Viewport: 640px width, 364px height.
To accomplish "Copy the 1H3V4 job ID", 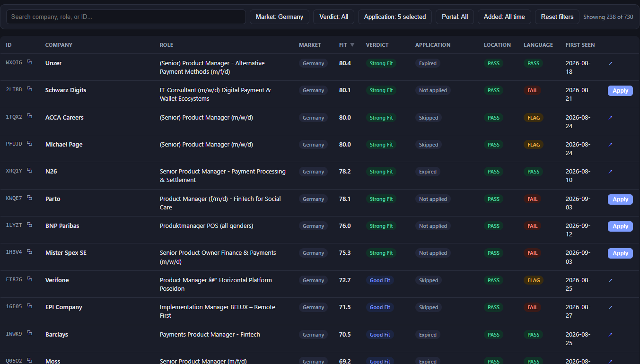I will point(29,251).
